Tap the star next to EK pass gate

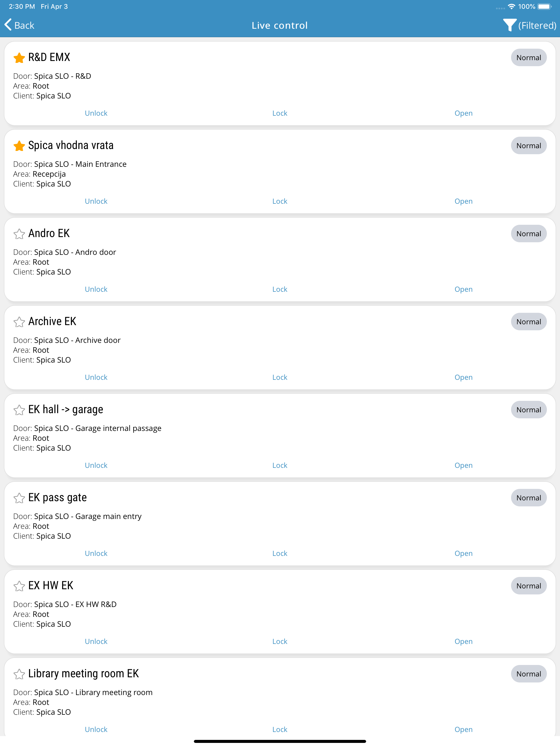[19, 498]
